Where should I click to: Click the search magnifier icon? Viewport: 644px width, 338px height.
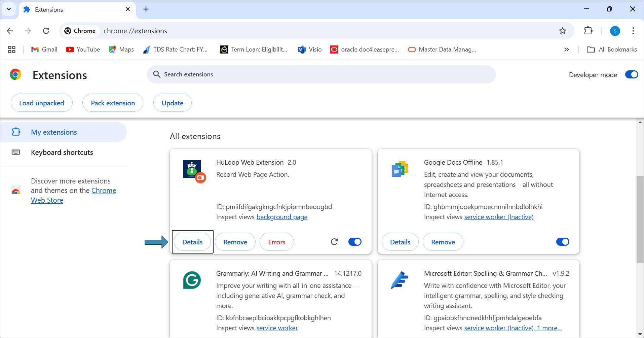pos(157,74)
